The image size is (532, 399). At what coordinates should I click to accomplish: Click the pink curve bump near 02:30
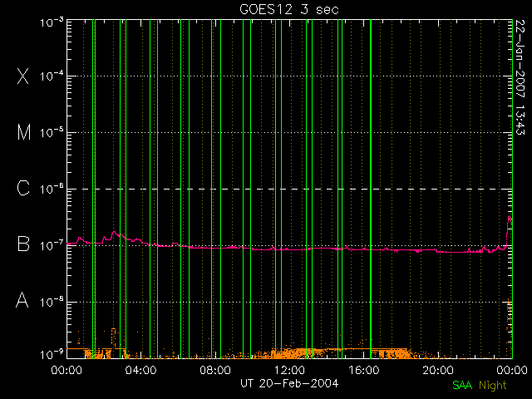(115, 234)
